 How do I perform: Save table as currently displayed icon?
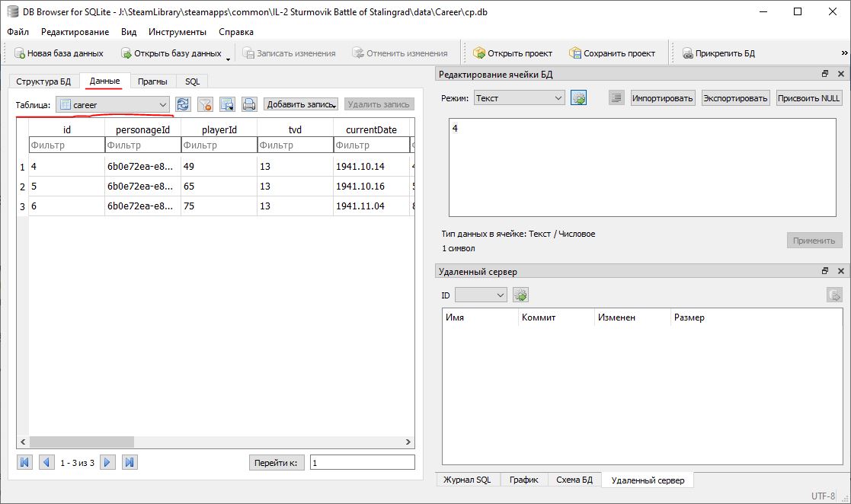point(227,104)
